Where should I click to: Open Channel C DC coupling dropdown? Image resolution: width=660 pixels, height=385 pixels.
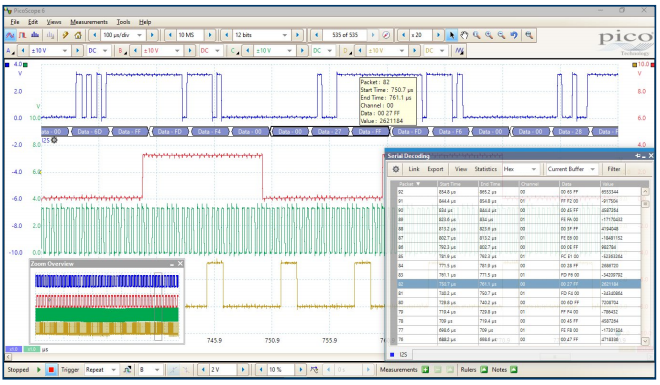[x=330, y=50]
